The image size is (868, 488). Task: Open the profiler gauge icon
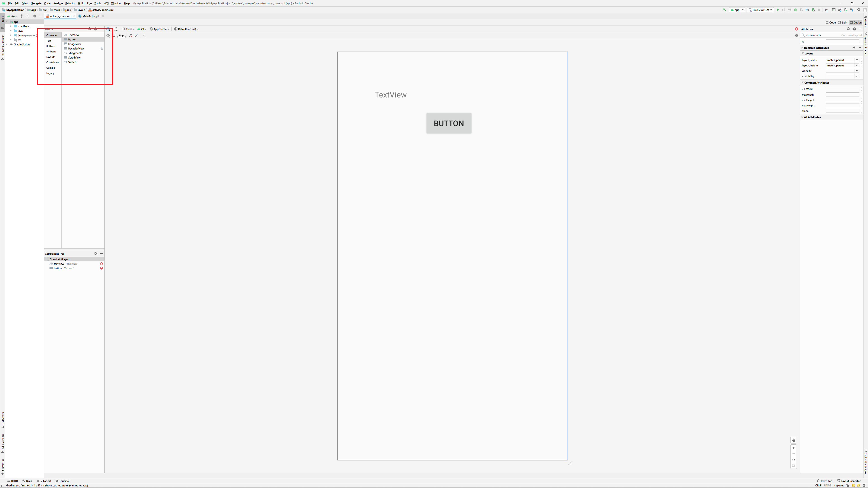807,10
